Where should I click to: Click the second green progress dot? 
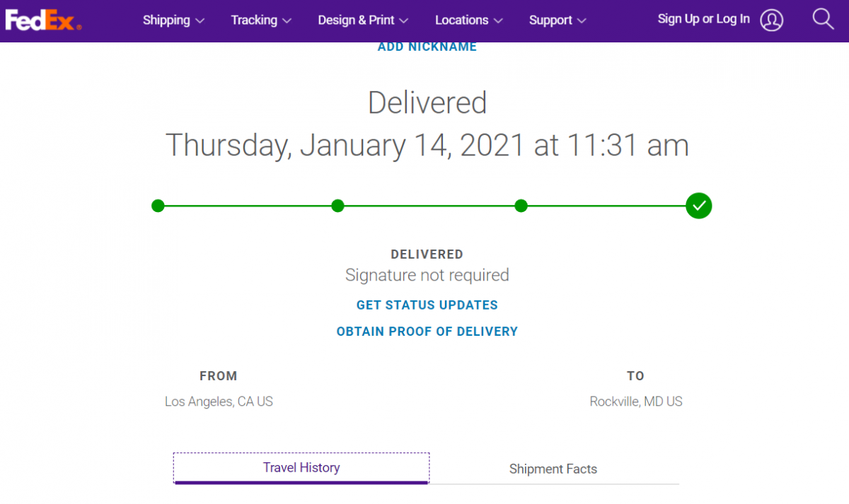pos(337,206)
